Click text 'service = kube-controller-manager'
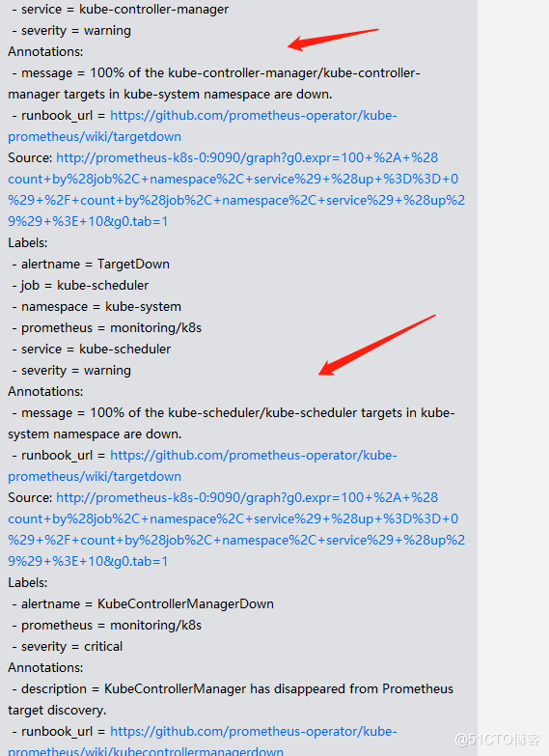 coord(124,9)
